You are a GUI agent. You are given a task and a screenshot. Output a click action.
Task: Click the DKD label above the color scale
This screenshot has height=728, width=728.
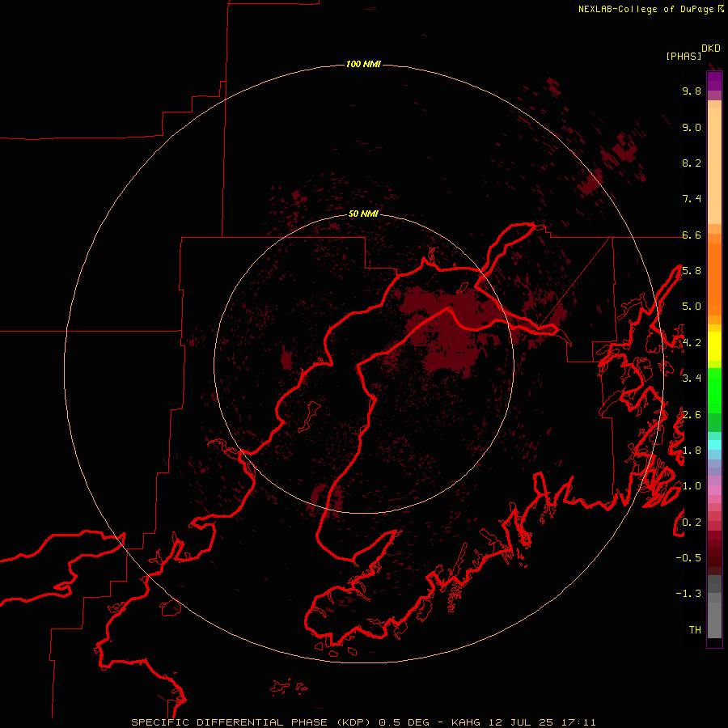[711, 49]
